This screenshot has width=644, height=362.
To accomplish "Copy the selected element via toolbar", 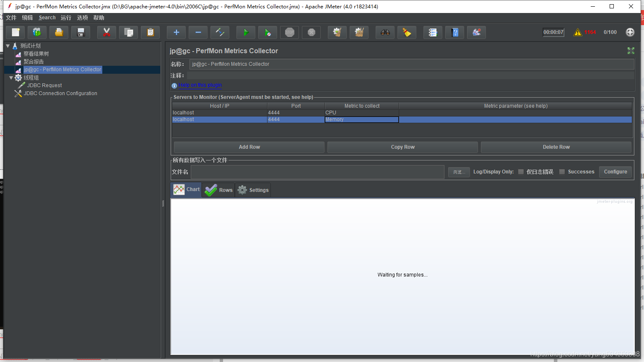I will click(129, 32).
